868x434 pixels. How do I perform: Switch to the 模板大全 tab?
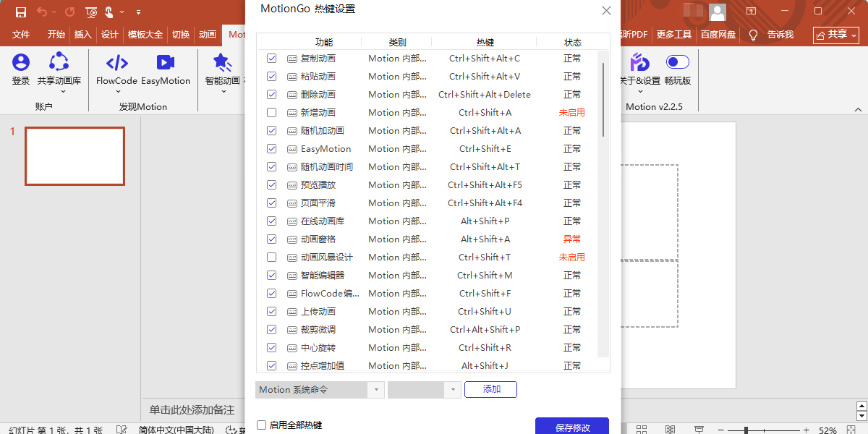tap(145, 35)
